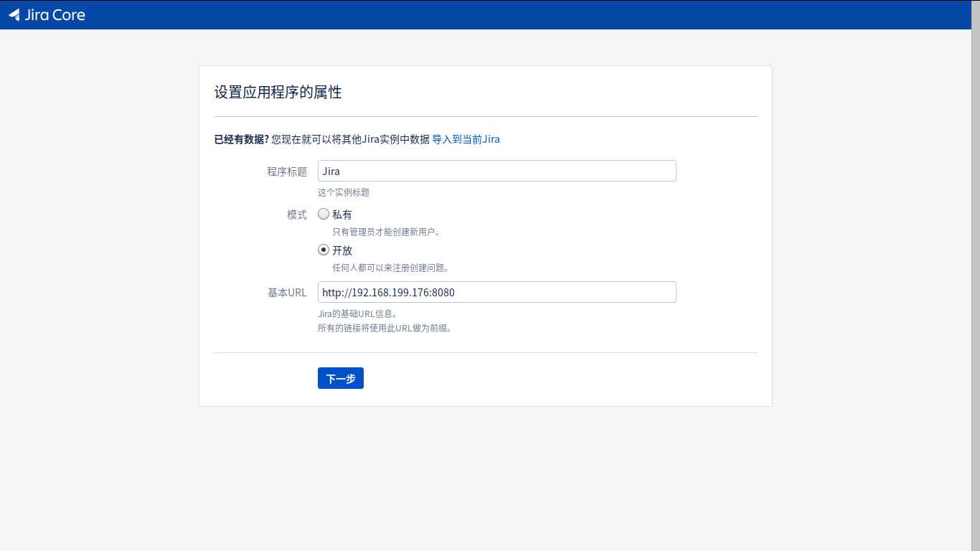
Task: Click the 下一步 next button
Action: [341, 378]
